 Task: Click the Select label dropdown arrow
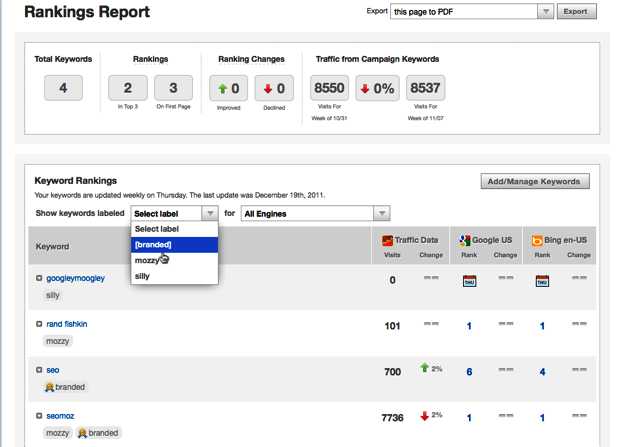(210, 214)
